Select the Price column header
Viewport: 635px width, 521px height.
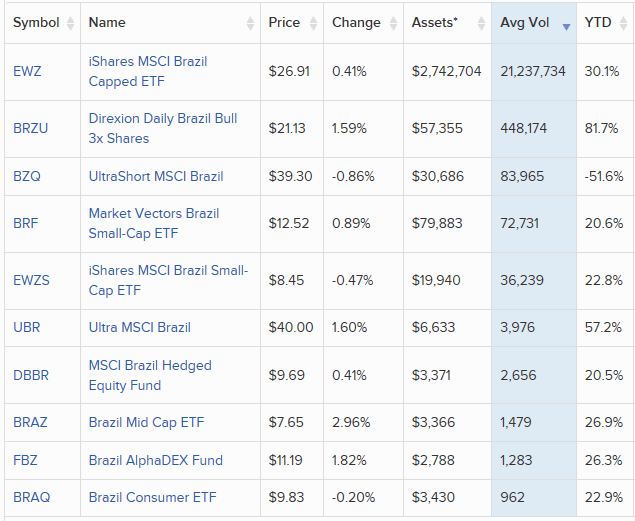pyautogui.click(x=292, y=23)
